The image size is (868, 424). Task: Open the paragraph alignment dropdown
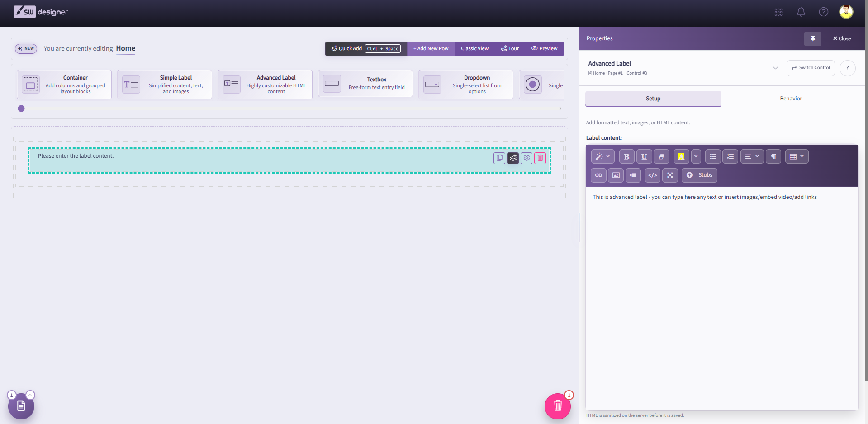pos(752,157)
